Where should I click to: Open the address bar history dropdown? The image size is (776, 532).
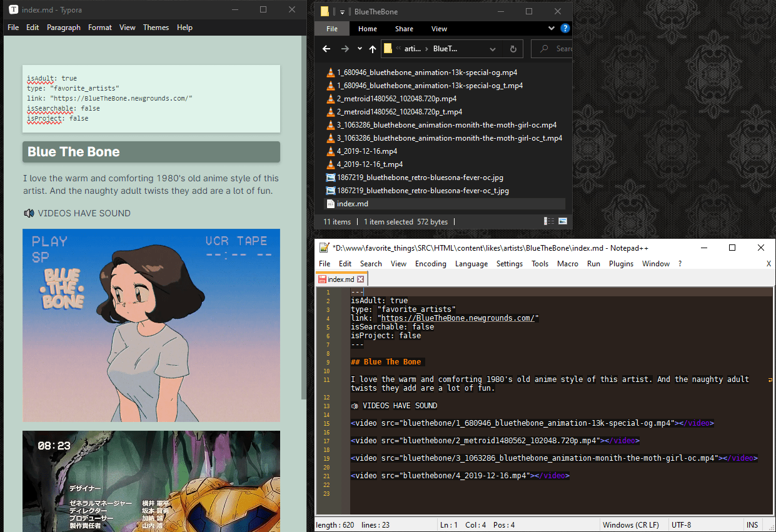coord(493,49)
